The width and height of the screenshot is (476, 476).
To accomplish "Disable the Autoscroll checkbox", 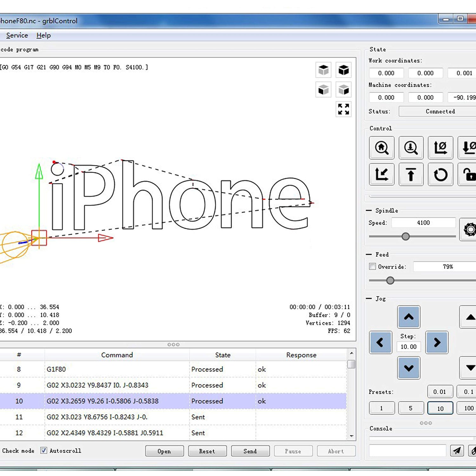I will point(44,450).
